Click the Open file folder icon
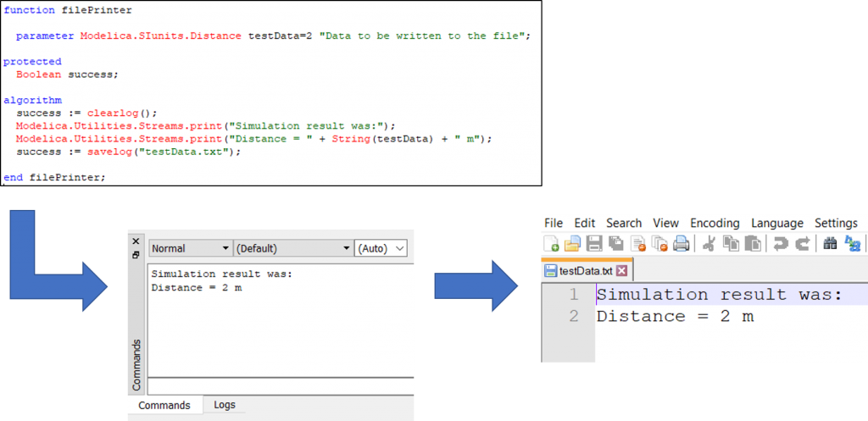 (x=571, y=243)
